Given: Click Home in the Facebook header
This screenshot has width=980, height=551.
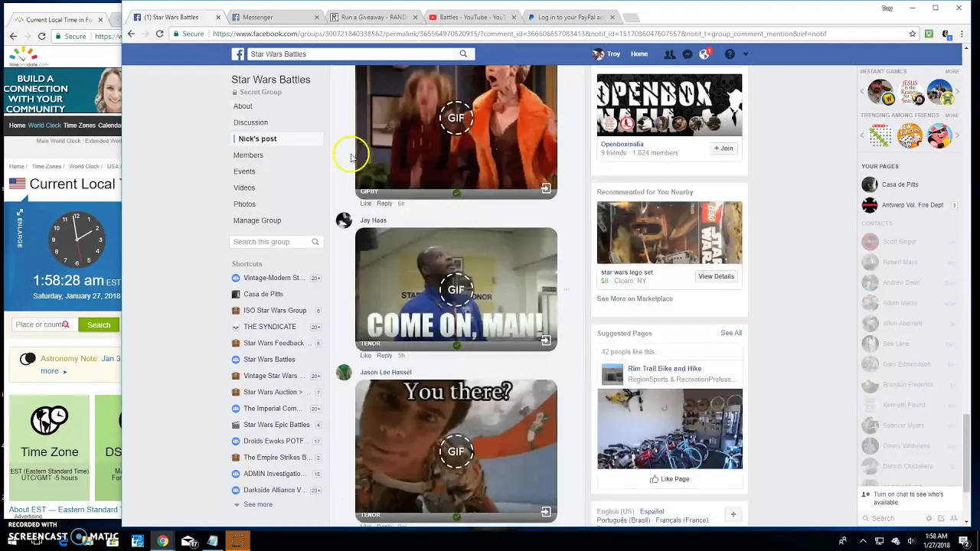Looking at the screenshot, I should tap(639, 54).
